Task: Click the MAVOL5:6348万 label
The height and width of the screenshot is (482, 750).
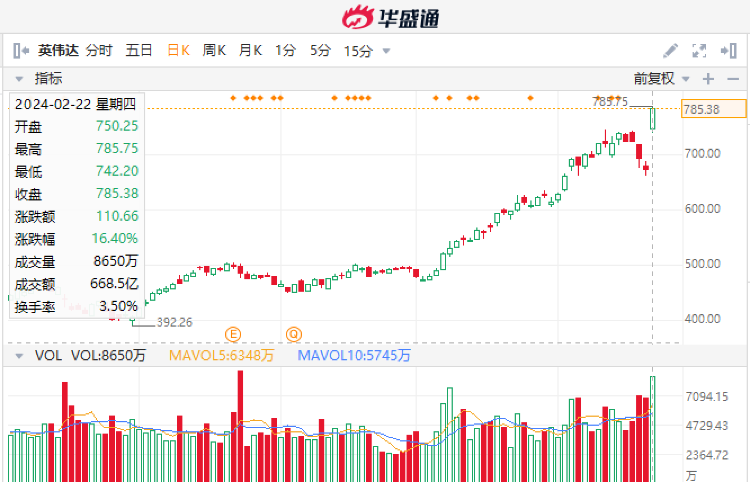Action: coord(221,355)
